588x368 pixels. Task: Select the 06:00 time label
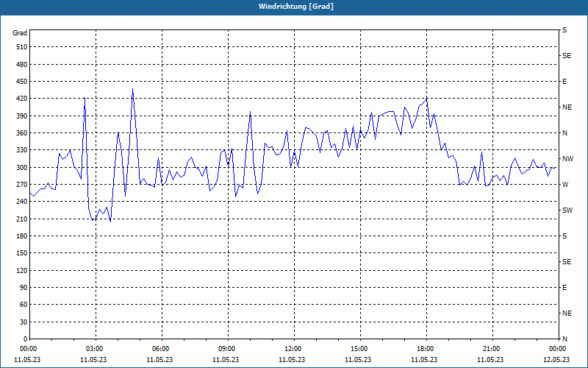(x=161, y=349)
